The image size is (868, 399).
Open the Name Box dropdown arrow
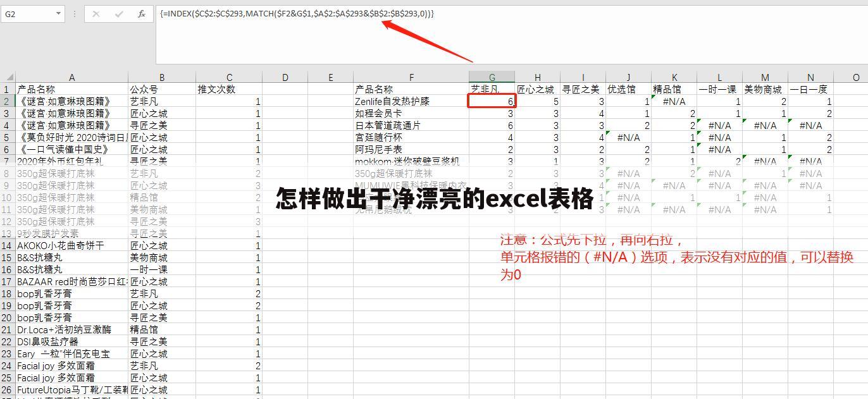coord(59,13)
